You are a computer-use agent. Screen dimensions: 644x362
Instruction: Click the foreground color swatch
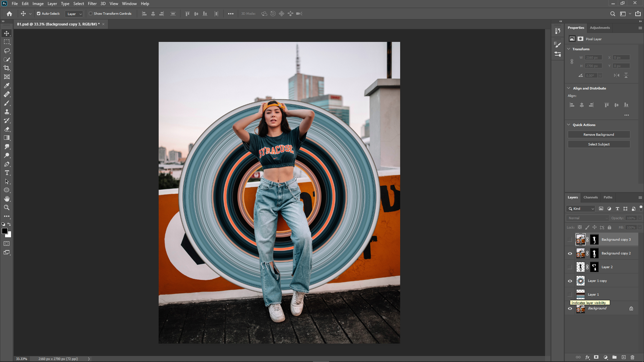(4, 231)
